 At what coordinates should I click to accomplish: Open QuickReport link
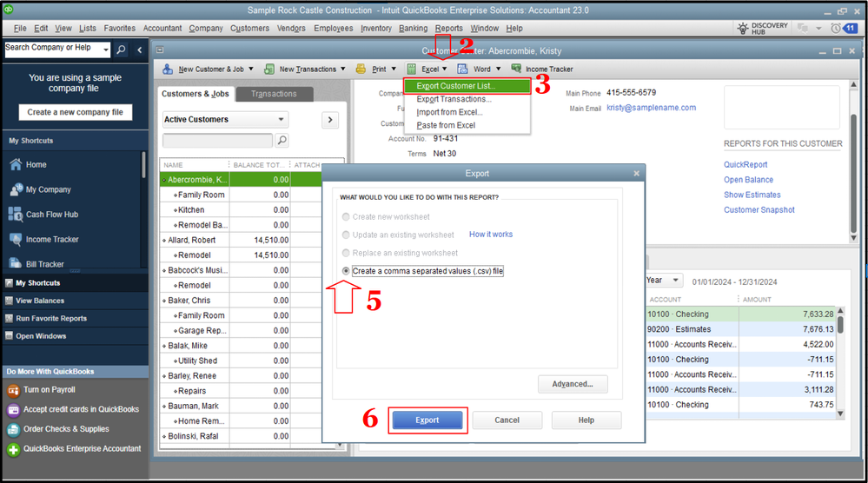point(745,165)
